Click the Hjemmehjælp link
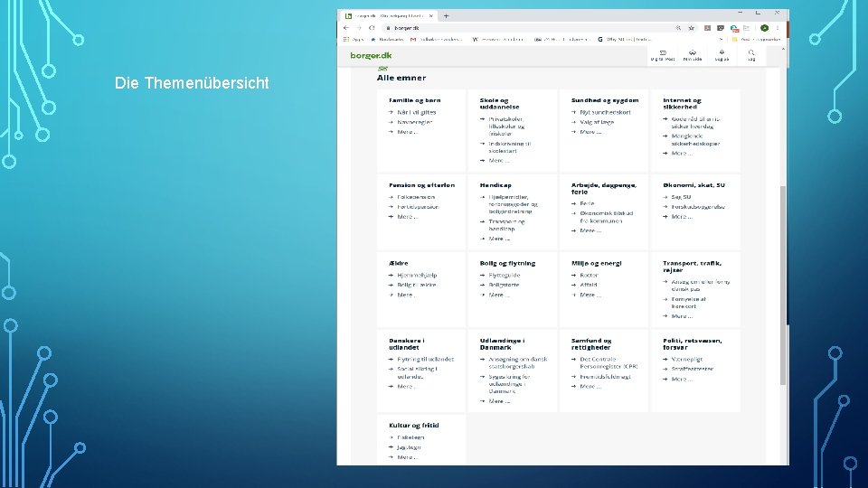The width and height of the screenshot is (868, 488). click(x=417, y=275)
